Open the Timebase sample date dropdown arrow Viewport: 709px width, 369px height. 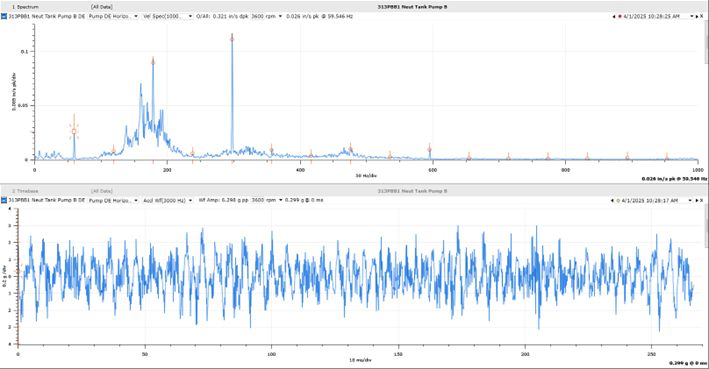(690, 200)
